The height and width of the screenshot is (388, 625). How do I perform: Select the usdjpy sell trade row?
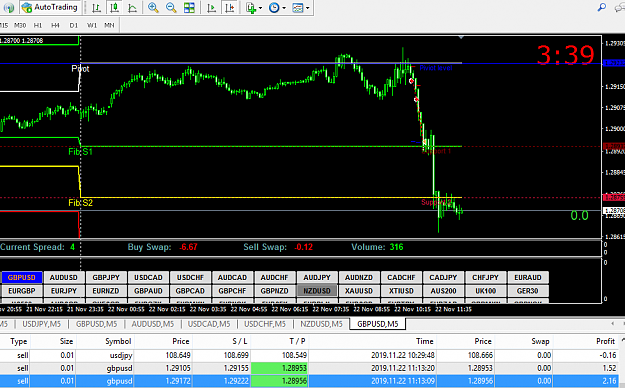click(309, 355)
